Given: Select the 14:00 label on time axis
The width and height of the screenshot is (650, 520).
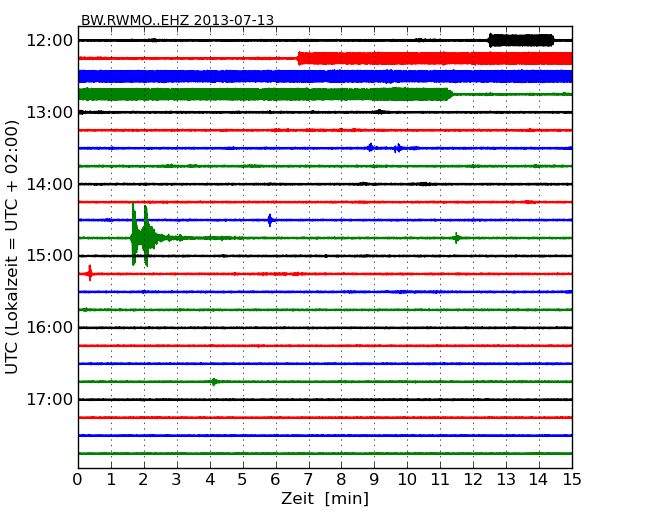Looking at the screenshot, I should pos(50,184).
